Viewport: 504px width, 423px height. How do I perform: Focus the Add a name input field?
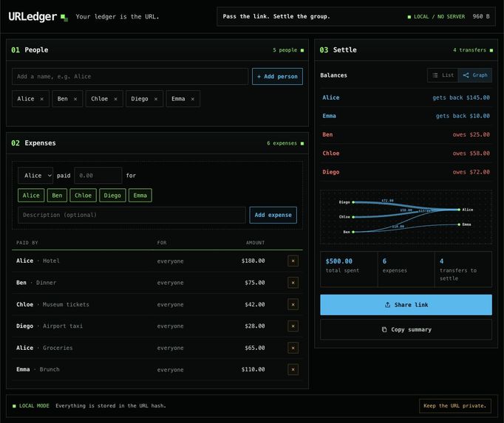click(x=130, y=77)
